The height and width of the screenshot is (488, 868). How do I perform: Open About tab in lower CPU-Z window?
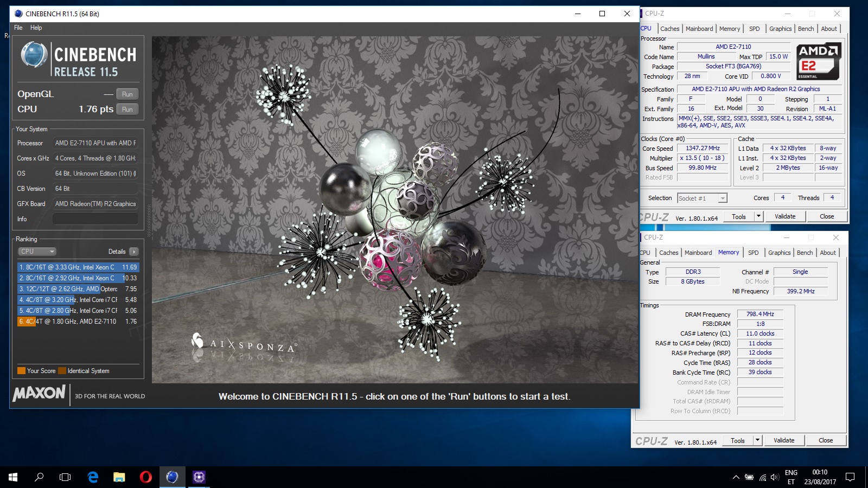pos(827,253)
